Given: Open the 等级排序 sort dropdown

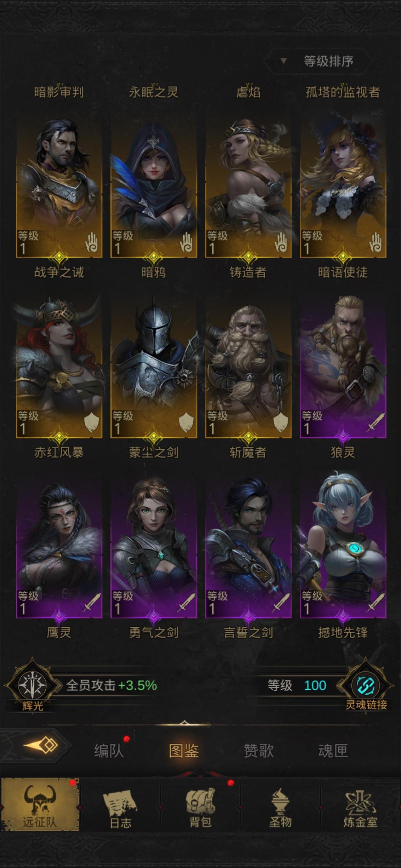Looking at the screenshot, I should [319, 61].
